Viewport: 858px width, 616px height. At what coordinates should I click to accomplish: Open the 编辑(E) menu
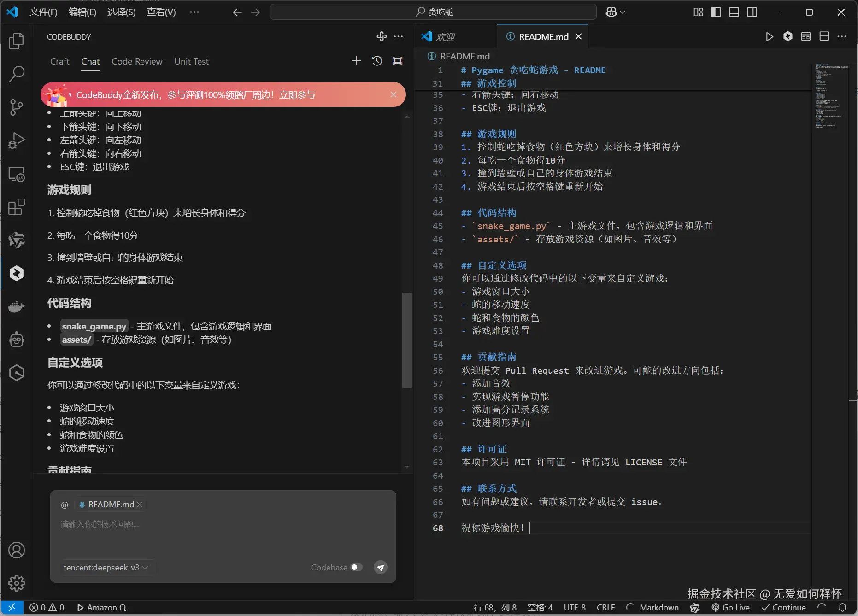(x=82, y=12)
